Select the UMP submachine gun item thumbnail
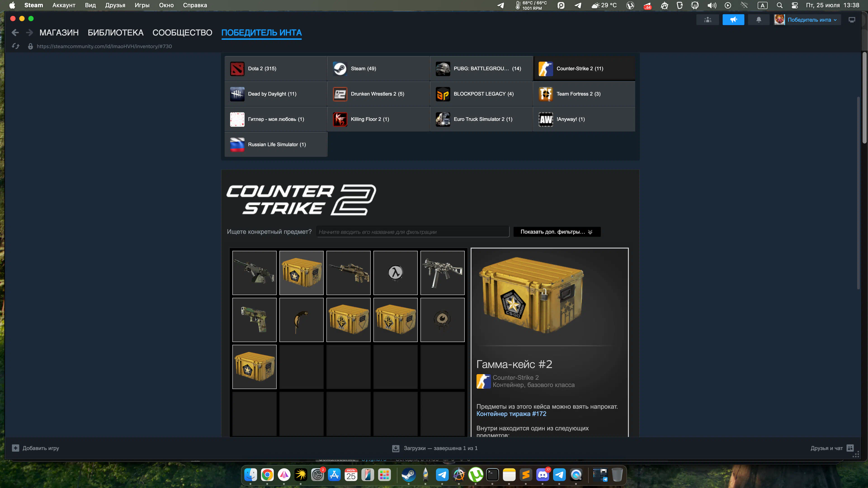Screen dimensions: 868x488 pyautogui.click(x=442, y=273)
